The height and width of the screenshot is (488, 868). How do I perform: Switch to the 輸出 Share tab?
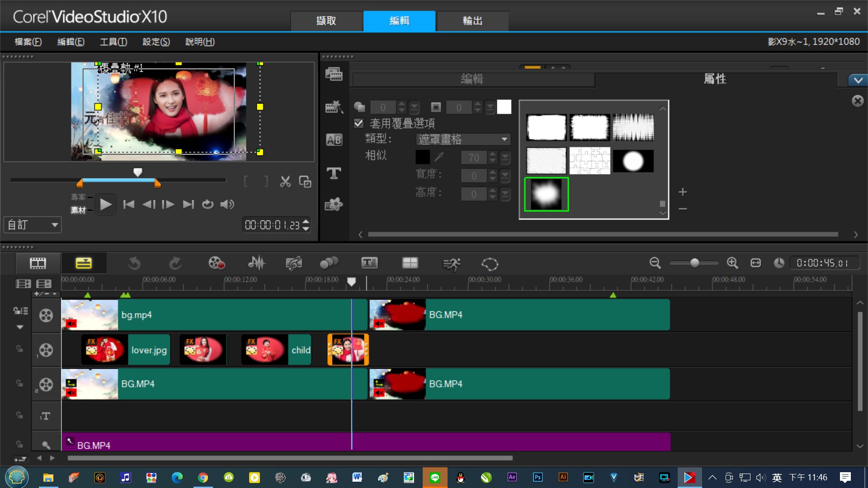(472, 21)
